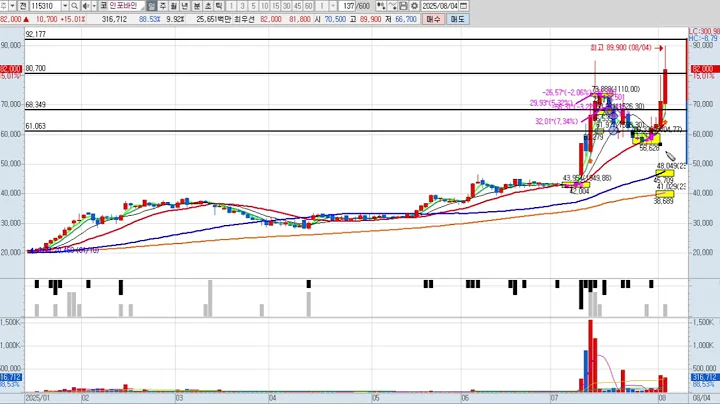
Task: Switch to tick (틱) chart period
Action: (x=219, y=6)
